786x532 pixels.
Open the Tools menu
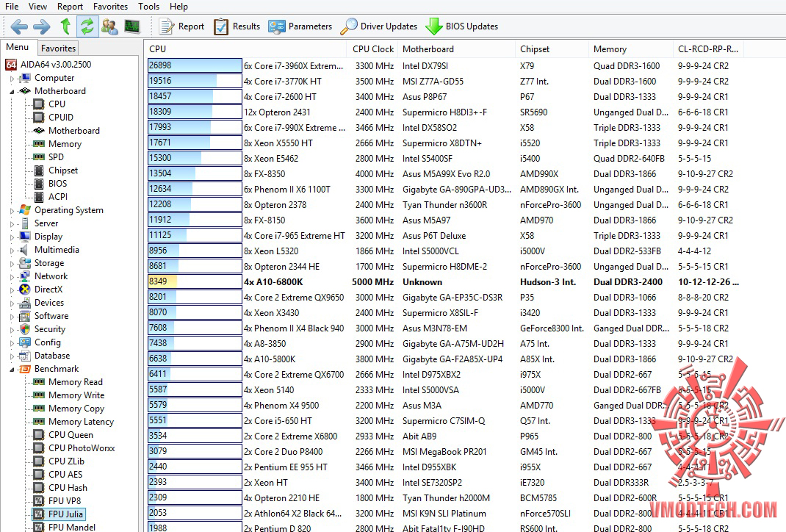(x=149, y=7)
